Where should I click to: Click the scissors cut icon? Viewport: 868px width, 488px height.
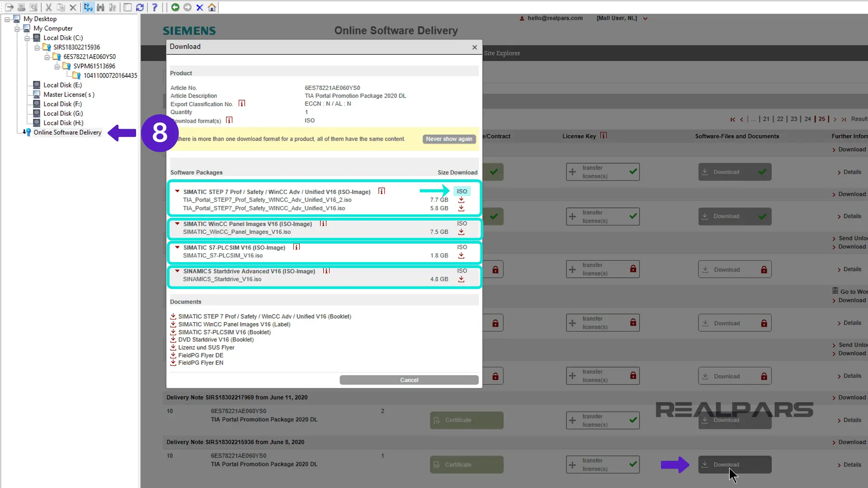coord(48,7)
